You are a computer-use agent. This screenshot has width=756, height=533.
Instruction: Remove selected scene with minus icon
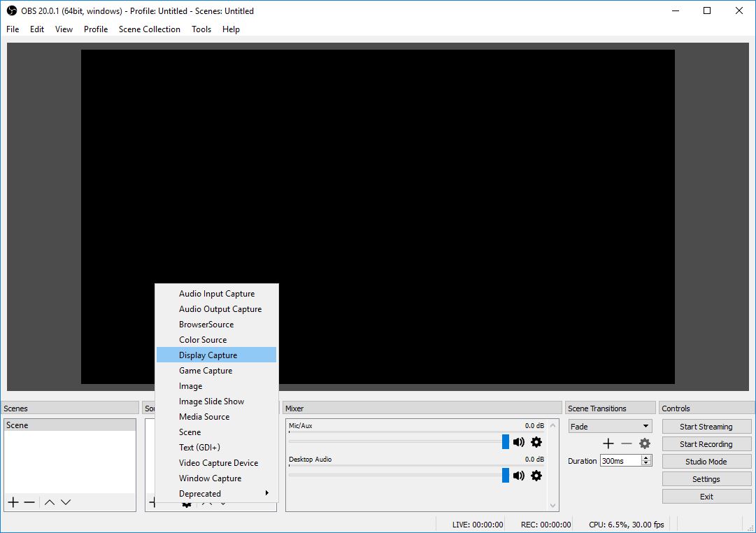[29, 502]
